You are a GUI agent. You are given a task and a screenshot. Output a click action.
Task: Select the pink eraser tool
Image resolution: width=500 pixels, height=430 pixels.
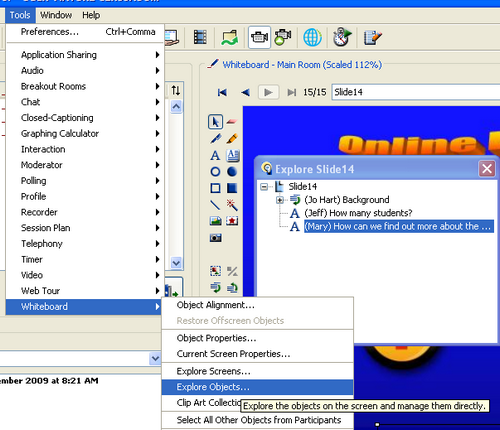tap(232, 122)
